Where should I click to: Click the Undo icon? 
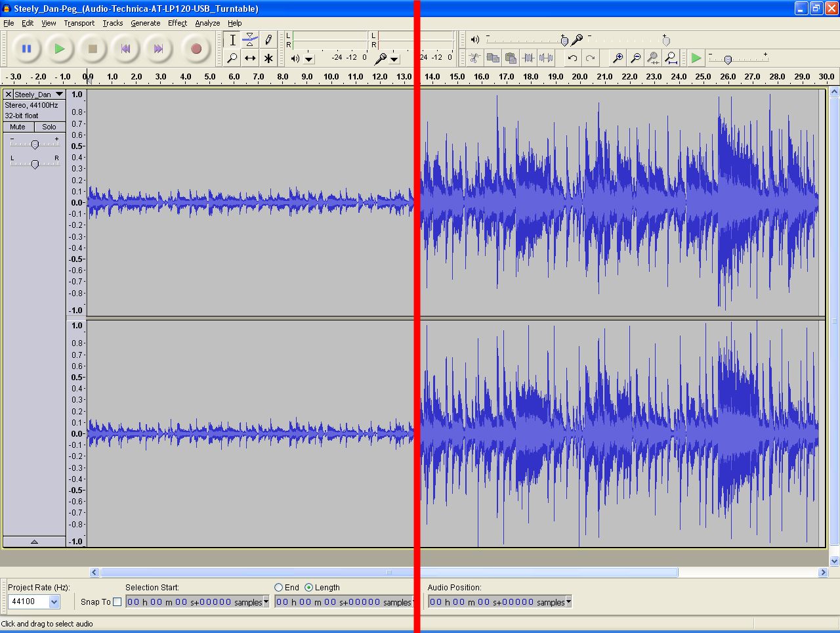[573, 58]
